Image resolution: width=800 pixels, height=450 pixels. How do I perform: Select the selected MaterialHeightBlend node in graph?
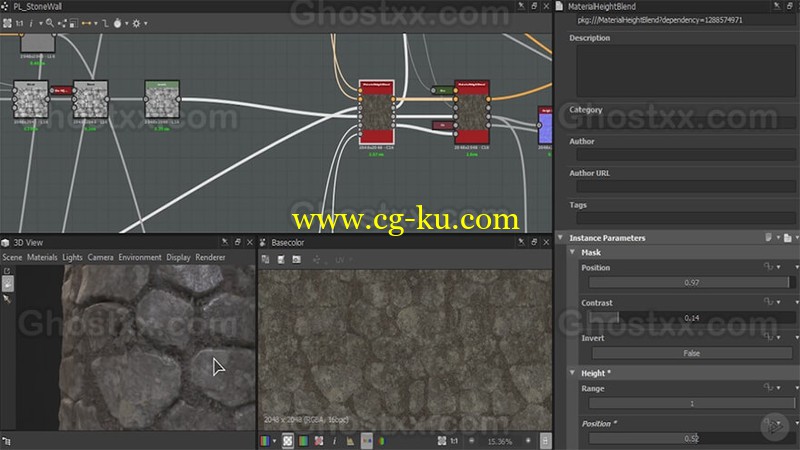377,112
